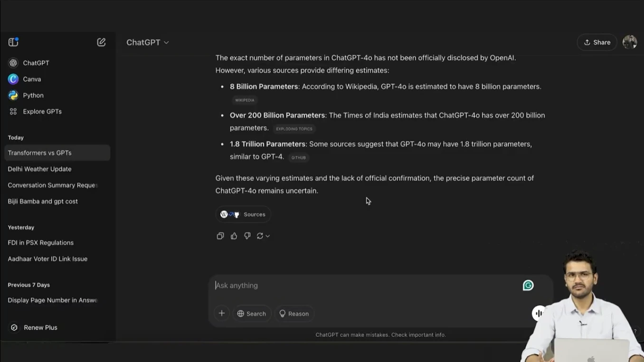
Task: Start voice mode with waveform icon
Action: 539,313
